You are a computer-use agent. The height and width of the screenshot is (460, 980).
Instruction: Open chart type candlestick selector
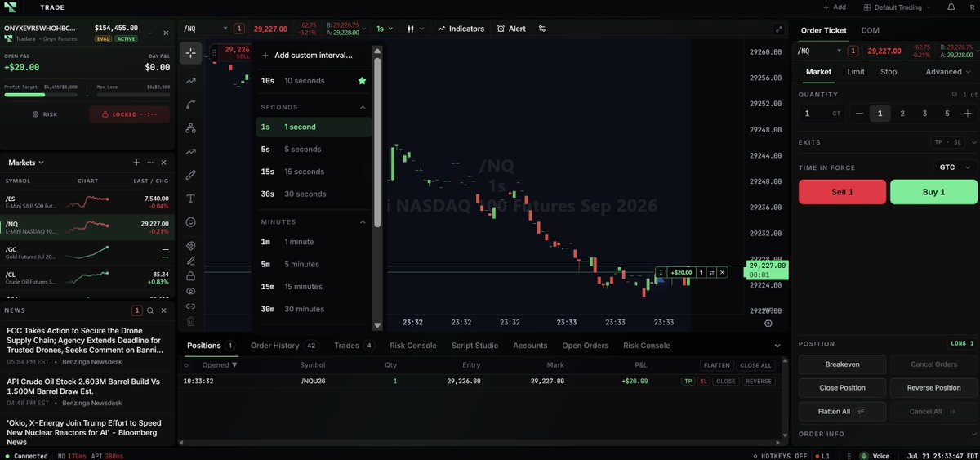pyautogui.click(x=414, y=29)
